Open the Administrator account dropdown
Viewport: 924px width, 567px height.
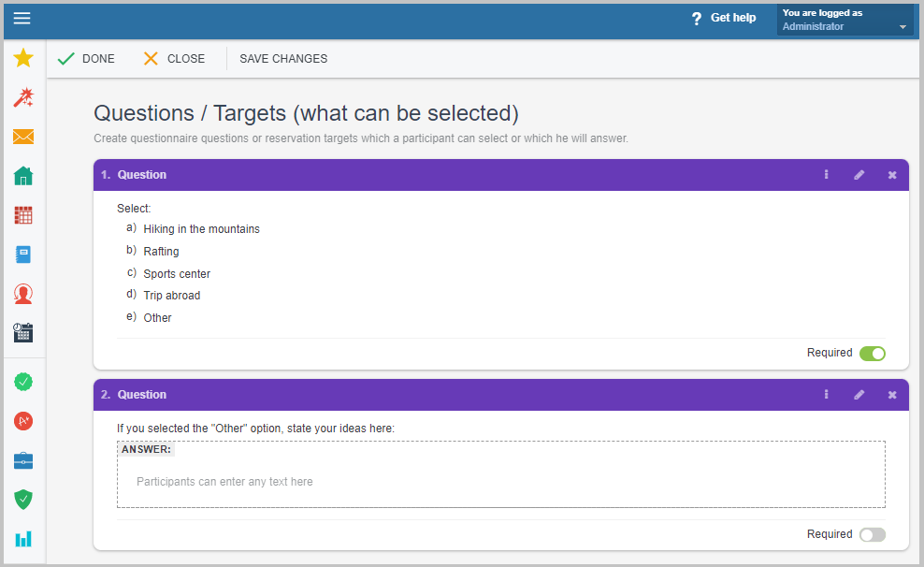pyautogui.click(x=845, y=20)
